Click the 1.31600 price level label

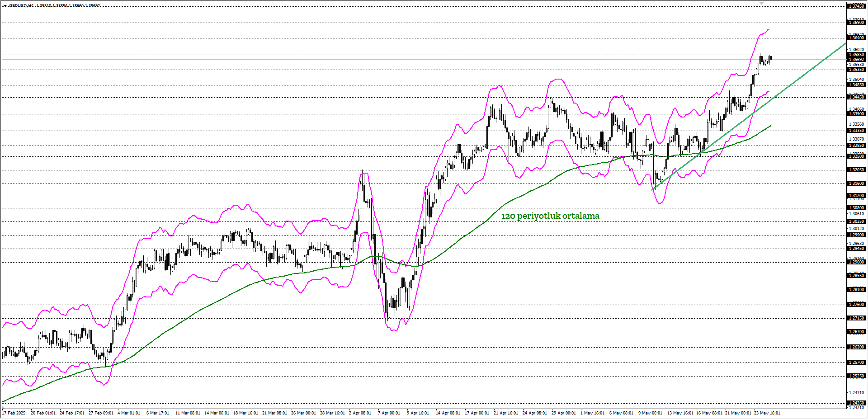(x=856, y=184)
